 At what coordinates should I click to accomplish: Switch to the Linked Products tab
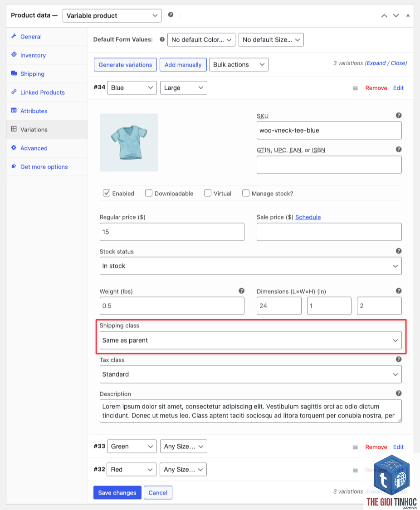click(x=47, y=92)
